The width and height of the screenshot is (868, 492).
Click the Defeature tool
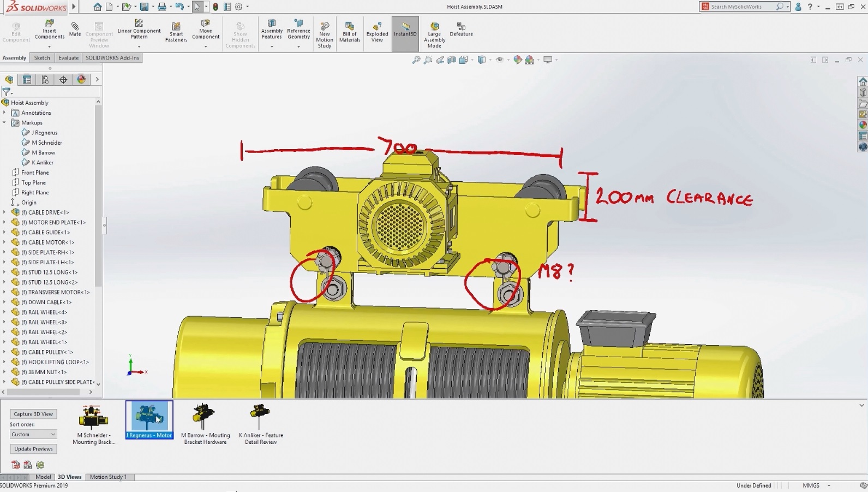[x=461, y=29]
